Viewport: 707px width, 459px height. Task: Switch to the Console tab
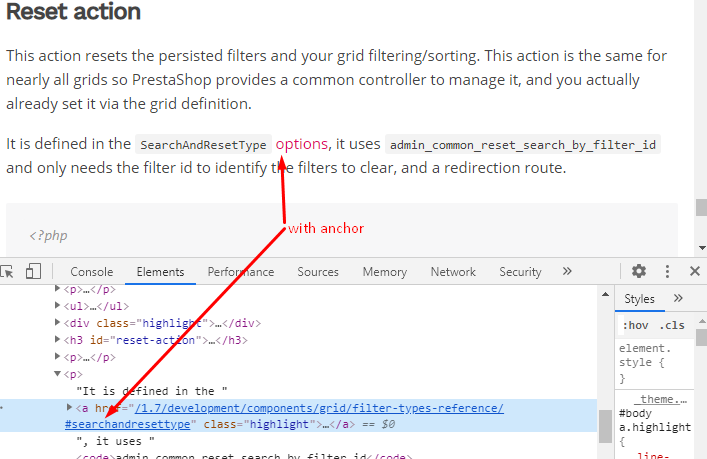(92, 272)
